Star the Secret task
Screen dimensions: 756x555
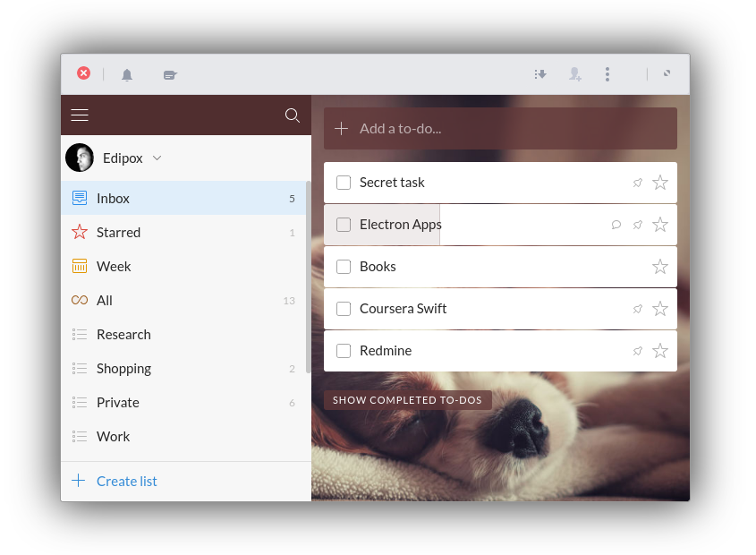660,183
